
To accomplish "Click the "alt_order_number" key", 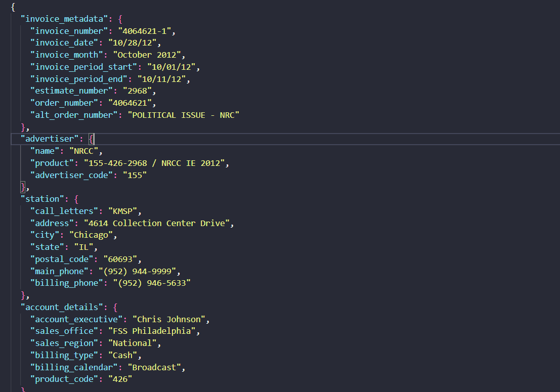I will point(74,115).
